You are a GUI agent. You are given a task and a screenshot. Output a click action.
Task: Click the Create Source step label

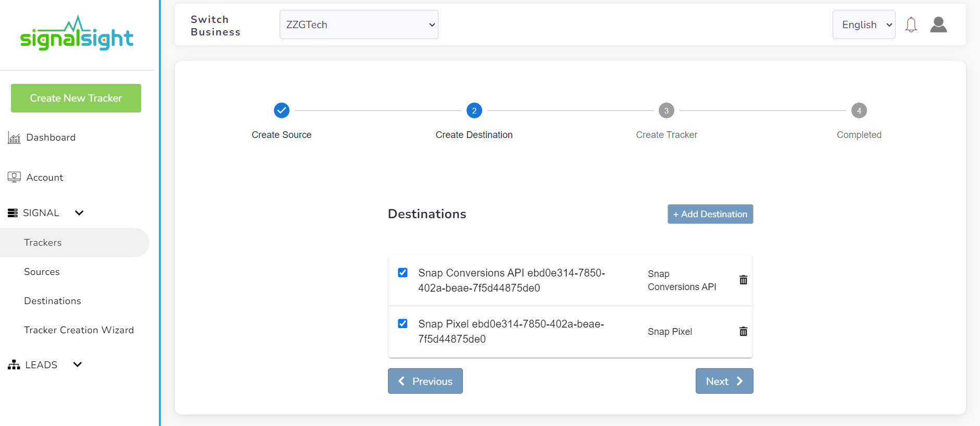click(281, 135)
